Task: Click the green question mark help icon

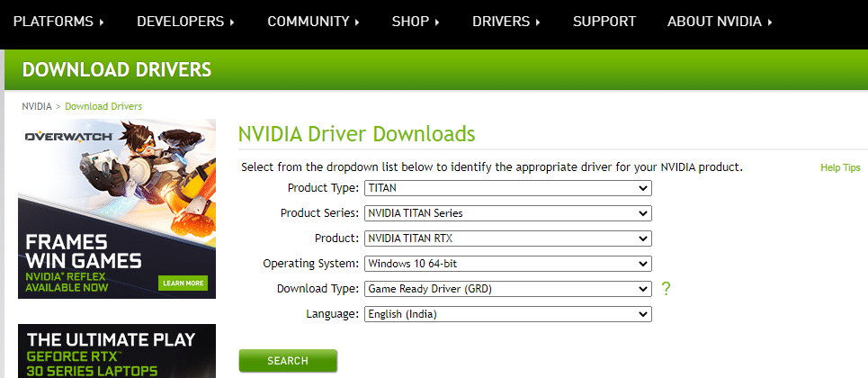Action: click(x=666, y=289)
